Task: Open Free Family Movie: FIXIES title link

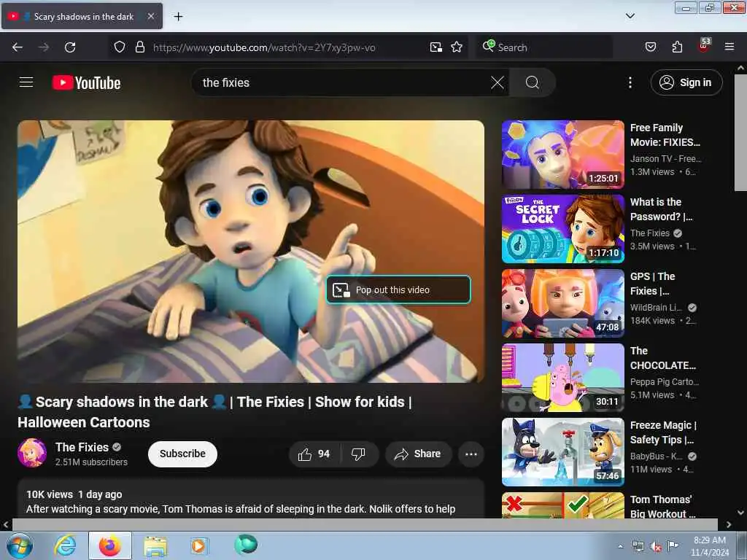Action: (x=665, y=135)
